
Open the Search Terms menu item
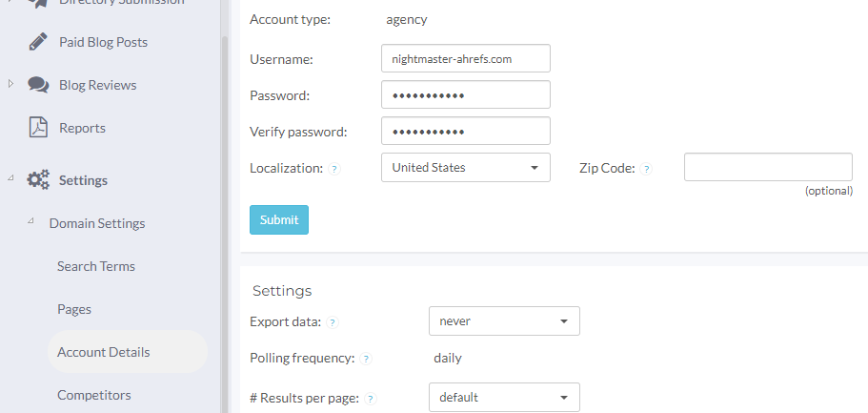(x=96, y=266)
